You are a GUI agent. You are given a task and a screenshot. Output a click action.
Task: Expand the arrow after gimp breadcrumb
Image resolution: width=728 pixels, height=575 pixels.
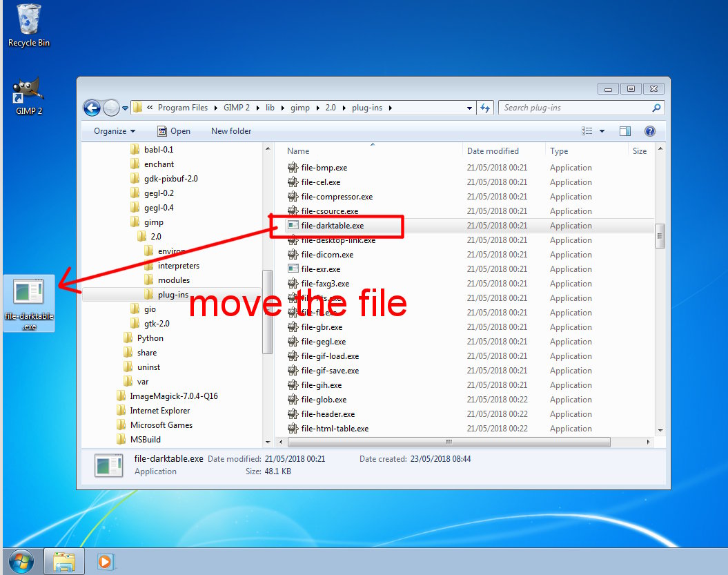click(x=317, y=108)
